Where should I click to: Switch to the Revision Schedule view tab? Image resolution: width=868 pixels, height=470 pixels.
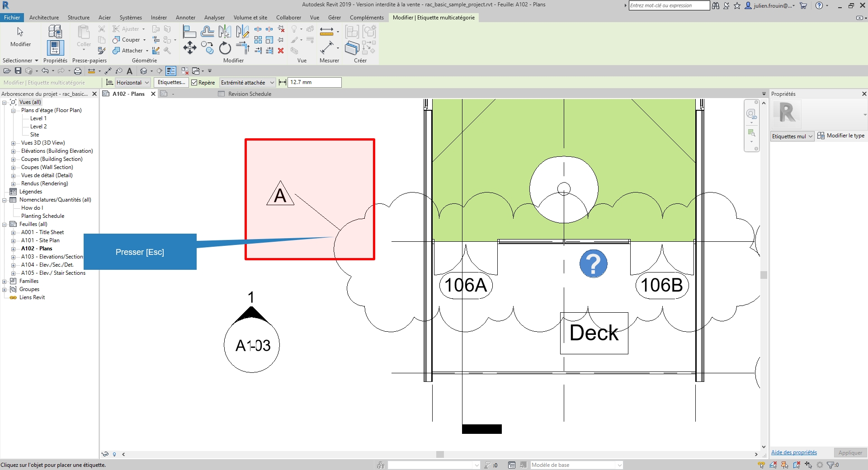point(250,94)
